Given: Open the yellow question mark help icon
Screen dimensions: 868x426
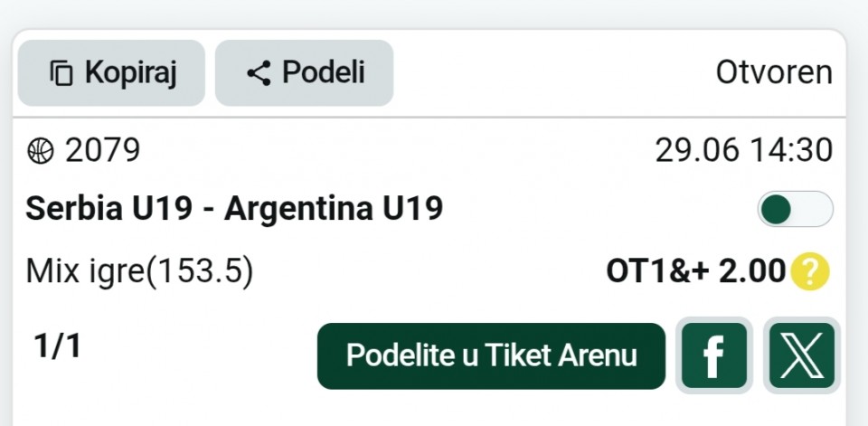Looking at the screenshot, I should [810, 272].
